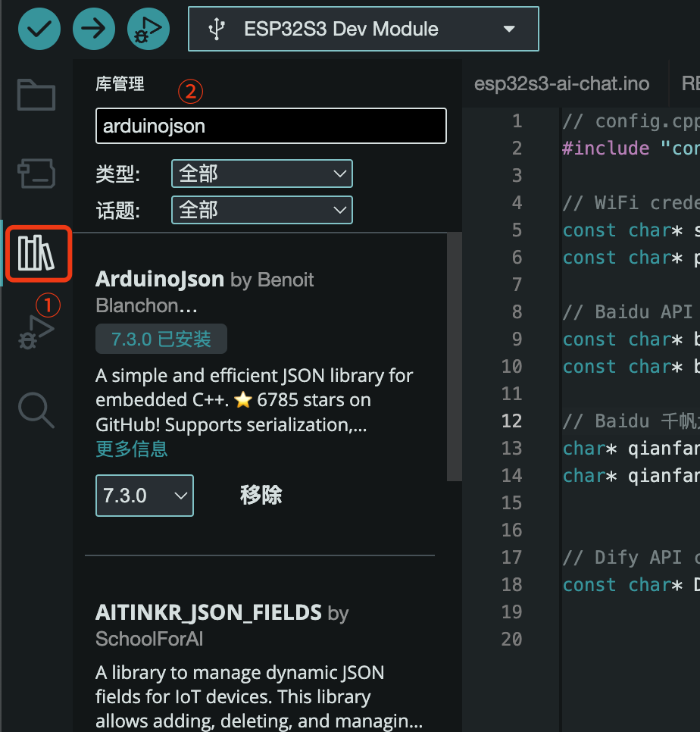Open the ESP32S3 Dev Module board selector
This screenshot has height=732, width=700.
[x=363, y=29]
